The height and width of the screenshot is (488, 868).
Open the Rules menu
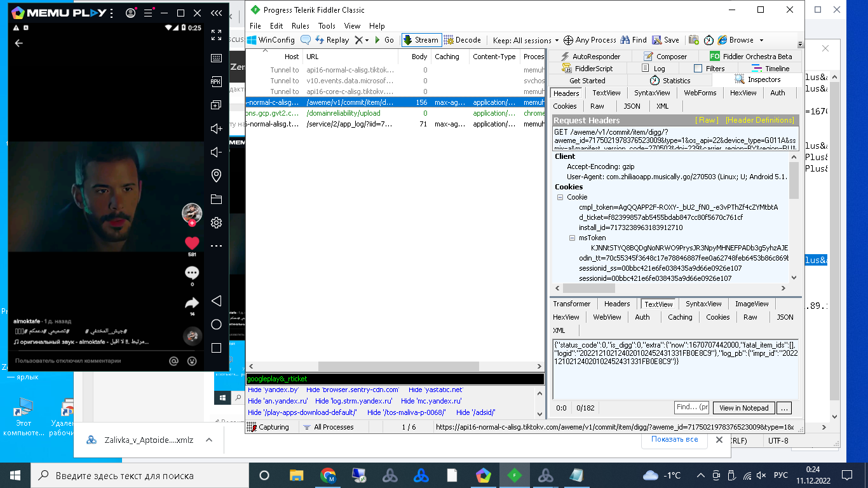[x=301, y=26]
